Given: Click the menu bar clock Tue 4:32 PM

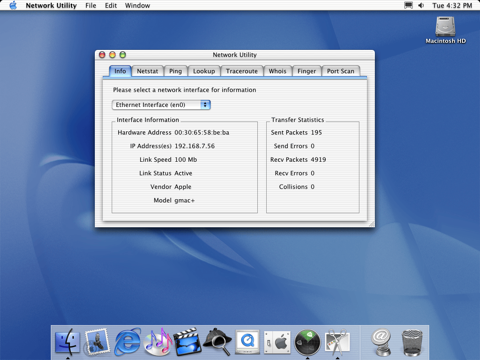Looking at the screenshot, I should 452,5.
